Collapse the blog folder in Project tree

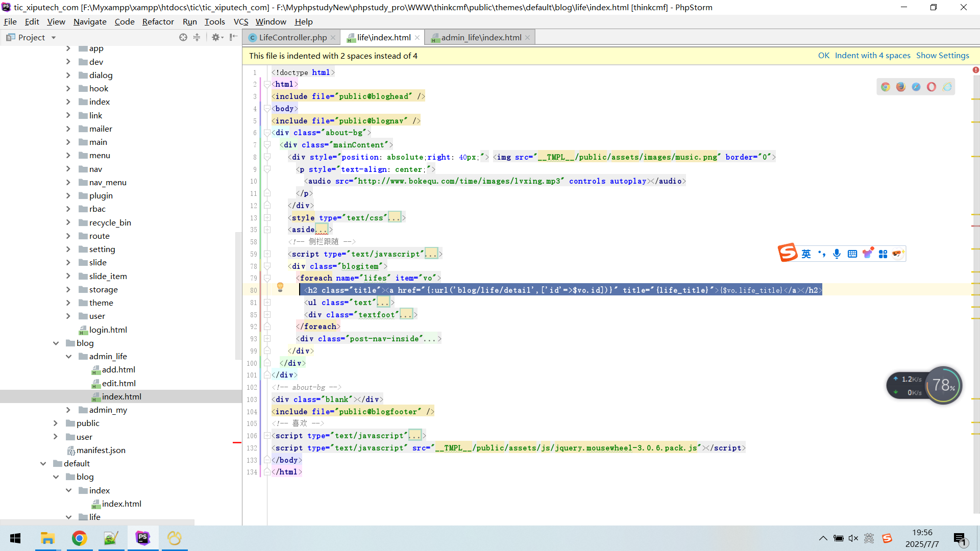point(56,343)
